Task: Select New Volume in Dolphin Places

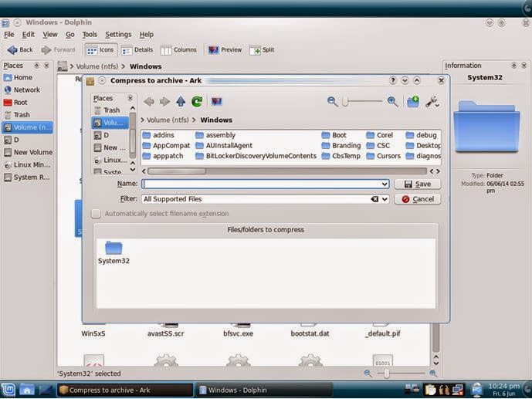Action: [x=28, y=153]
